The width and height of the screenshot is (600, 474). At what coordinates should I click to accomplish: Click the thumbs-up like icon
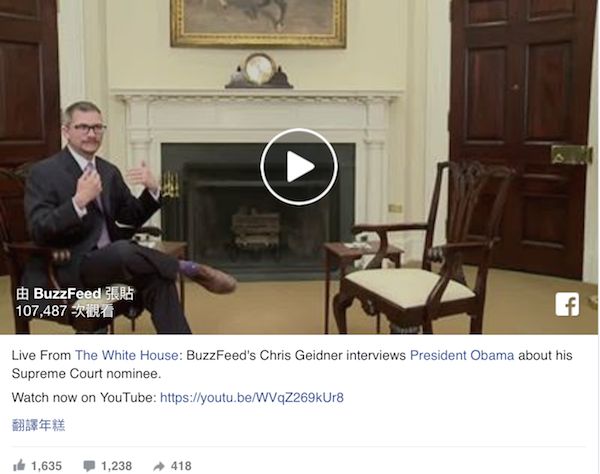(19, 466)
